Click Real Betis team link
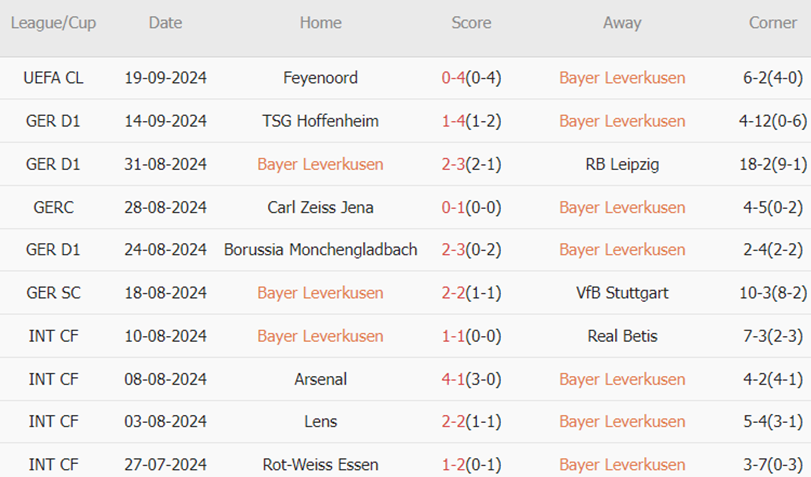Image resolution: width=811 pixels, height=477 pixels. point(622,336)
